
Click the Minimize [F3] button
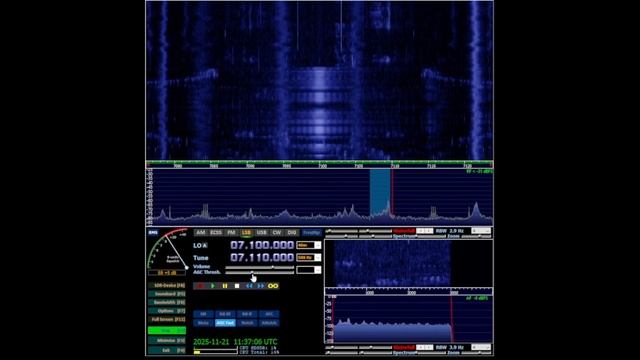pyautogui.click(x=167, y=340)
